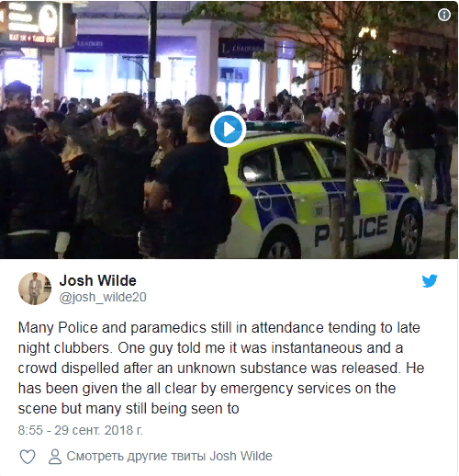Viewport: 459px width, 476px height.
Task: Open the 8:55 - 29 сент. 2018 timestamp
Action: tap(81, 430)
